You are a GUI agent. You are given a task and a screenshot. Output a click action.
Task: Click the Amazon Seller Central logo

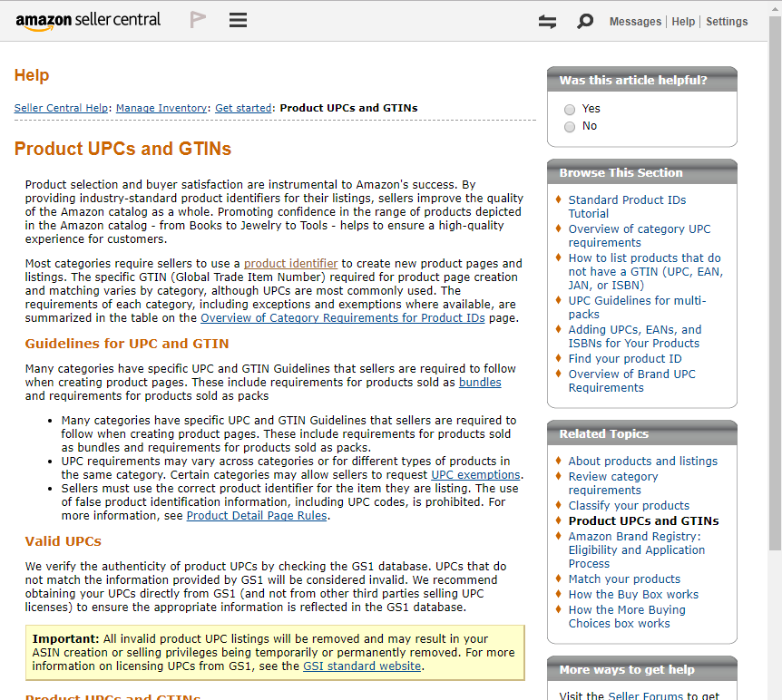[88, 21]
